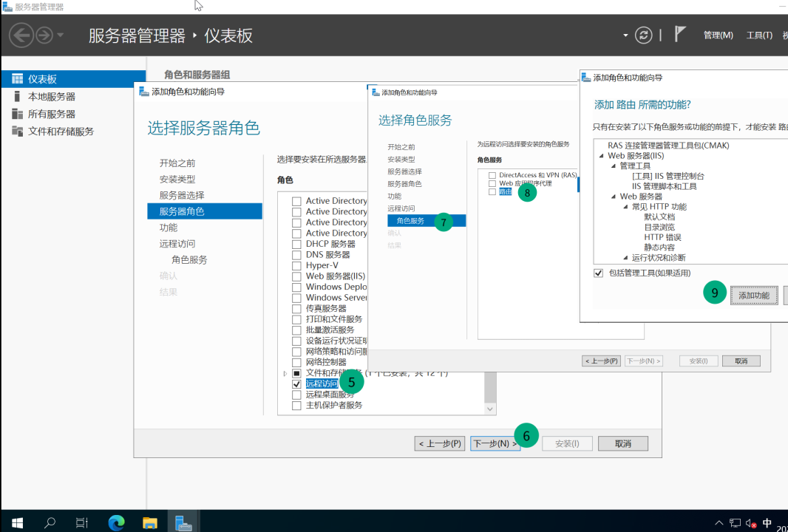Image resolution: width=788 pixels, height=532 pixels.
Task: Click 下一步(N) in 选择服务器角色 wizard
Action: (x=495, y=443)
